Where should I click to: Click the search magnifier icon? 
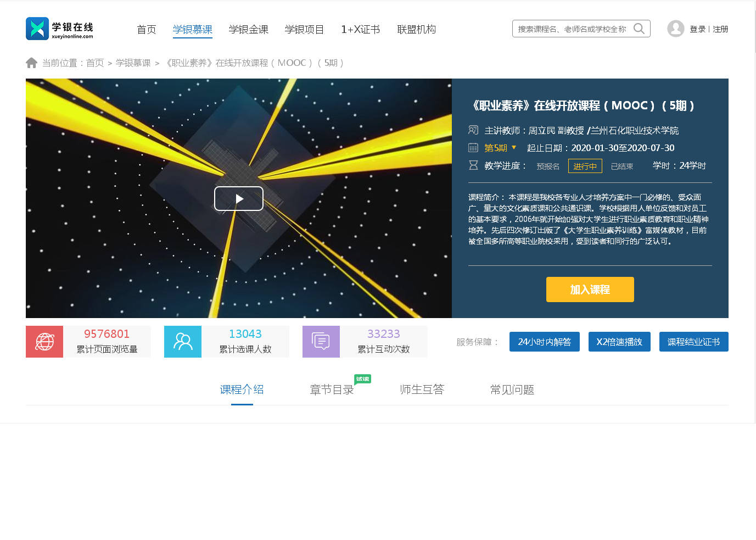point(639,29)
